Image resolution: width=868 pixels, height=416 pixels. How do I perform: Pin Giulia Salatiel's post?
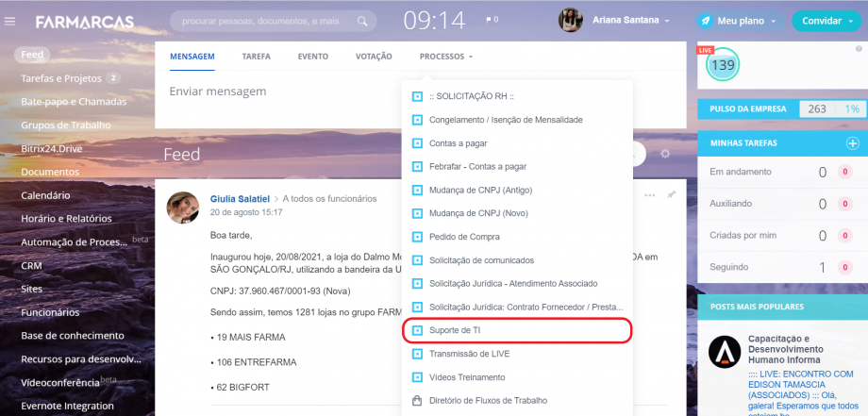tap(672, 194)
